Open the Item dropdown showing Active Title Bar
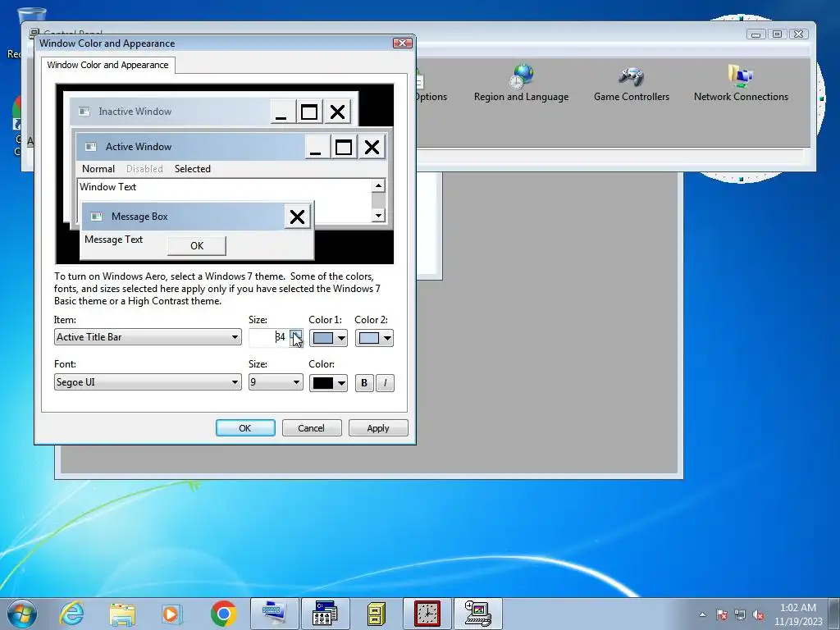 tap(148, 337)
